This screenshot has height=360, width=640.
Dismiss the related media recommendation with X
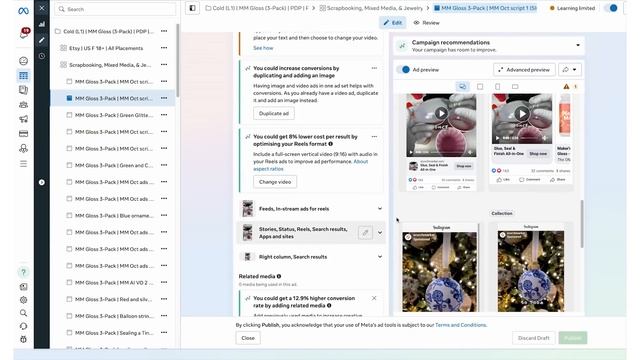(x=374, y=298)
